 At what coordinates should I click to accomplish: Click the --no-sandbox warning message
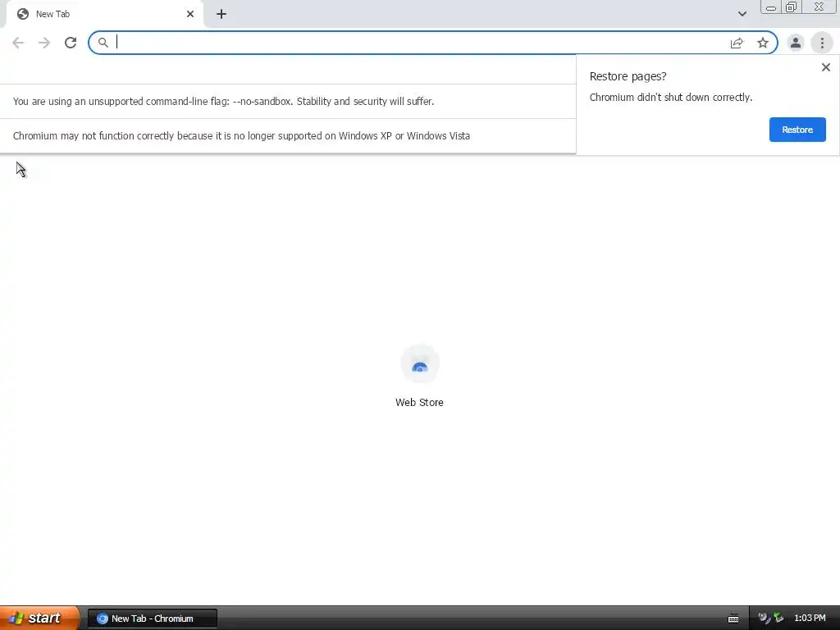tap(223, 101)
